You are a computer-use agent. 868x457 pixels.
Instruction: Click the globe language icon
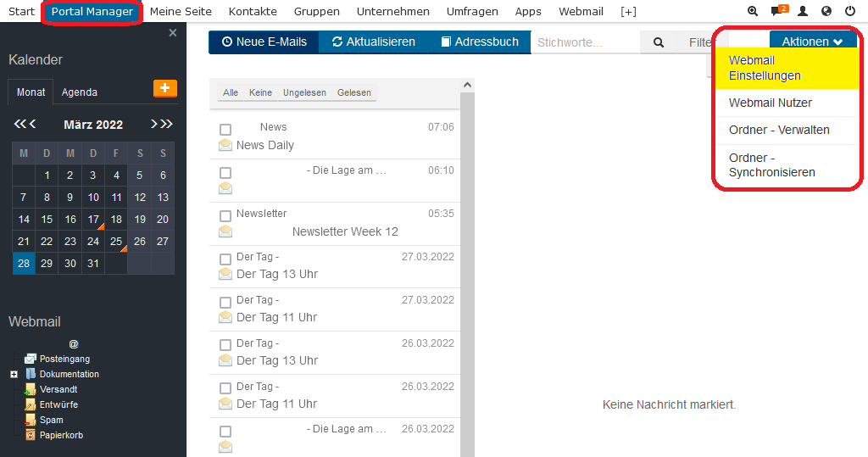point(826,11)
